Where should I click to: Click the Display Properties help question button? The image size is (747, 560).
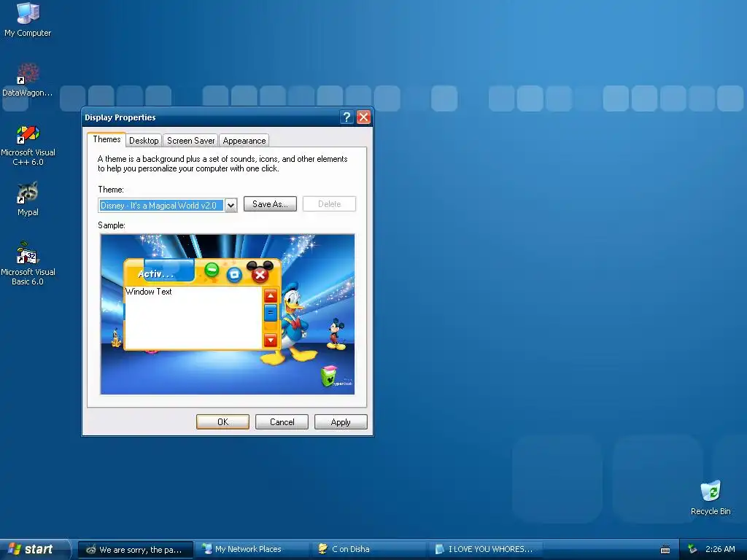point(347,117)
